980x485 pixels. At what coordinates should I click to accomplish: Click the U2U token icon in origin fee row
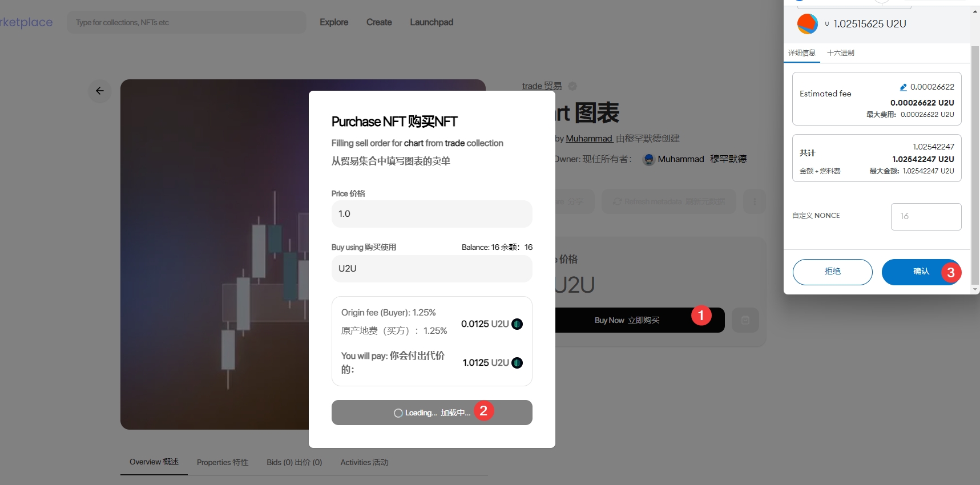click(517, 324)
